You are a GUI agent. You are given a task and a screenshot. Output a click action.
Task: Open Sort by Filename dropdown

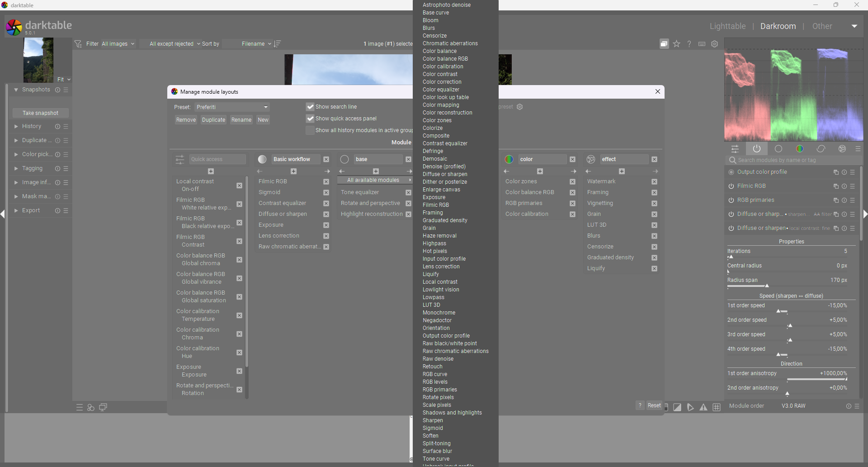256,44
